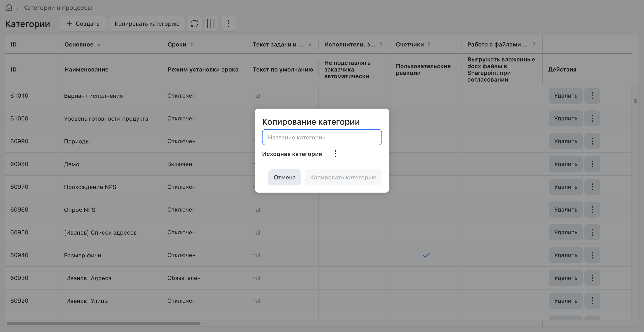
Task: Delete the Вариант исполнения category
Action: pyautogui.click(x=566, y=96)
